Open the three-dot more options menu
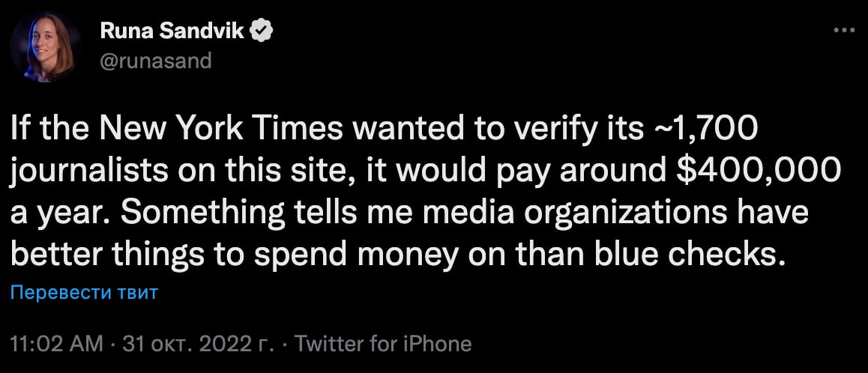This screenshot has width=868, height=373. point(844,30)
